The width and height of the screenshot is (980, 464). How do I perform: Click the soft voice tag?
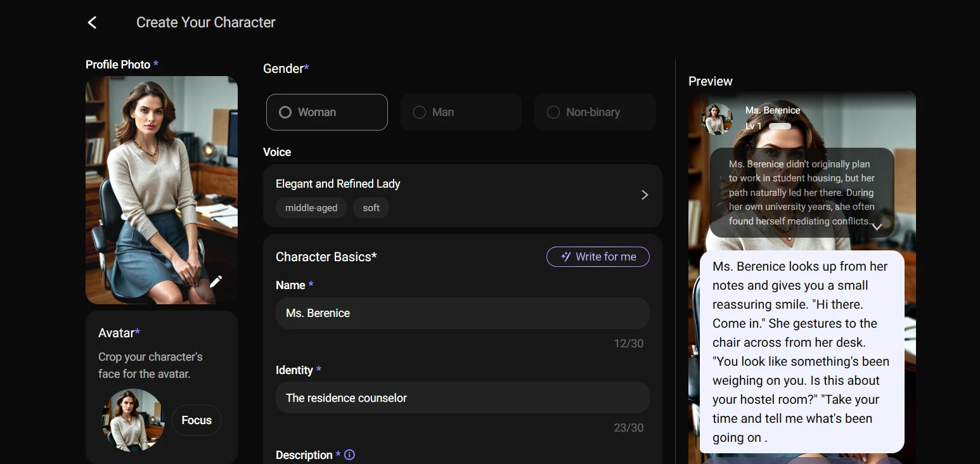[x=371, y=208]
